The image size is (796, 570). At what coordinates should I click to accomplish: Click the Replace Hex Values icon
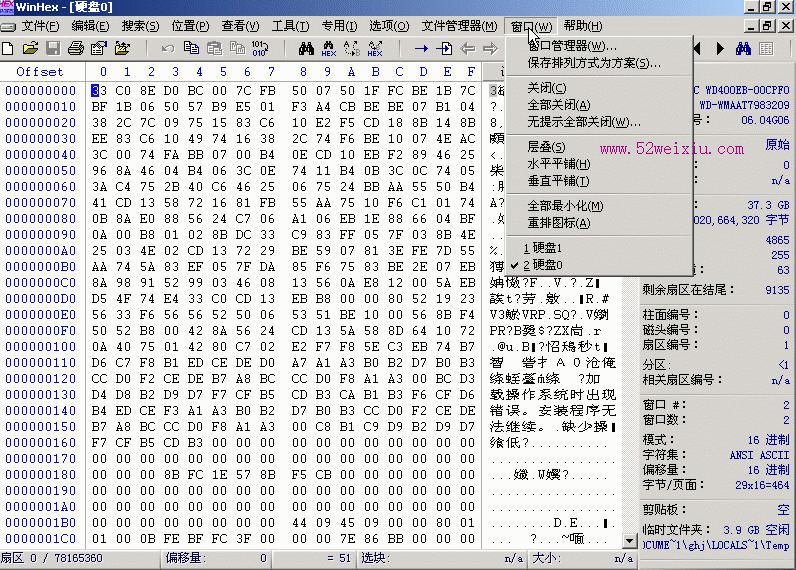tap(375, 49)
